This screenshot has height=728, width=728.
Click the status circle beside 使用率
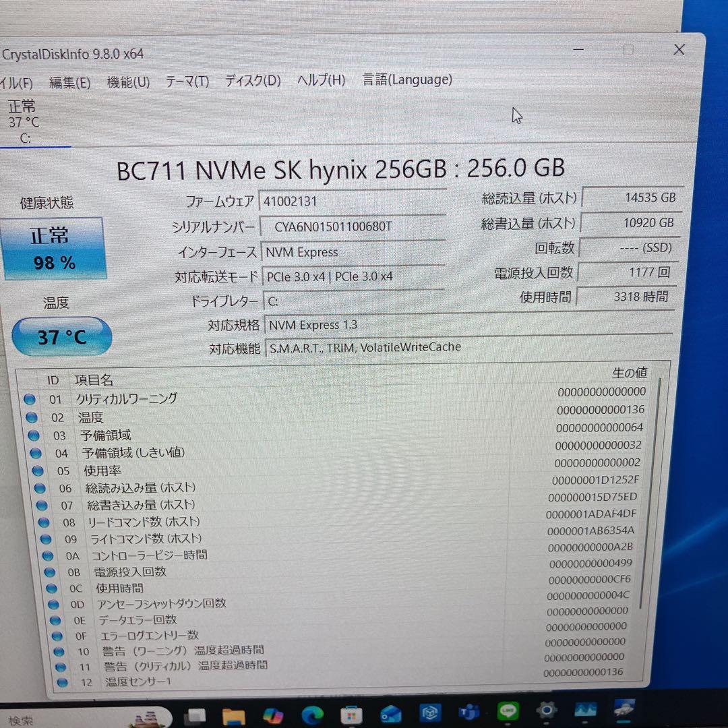(38, 471)
